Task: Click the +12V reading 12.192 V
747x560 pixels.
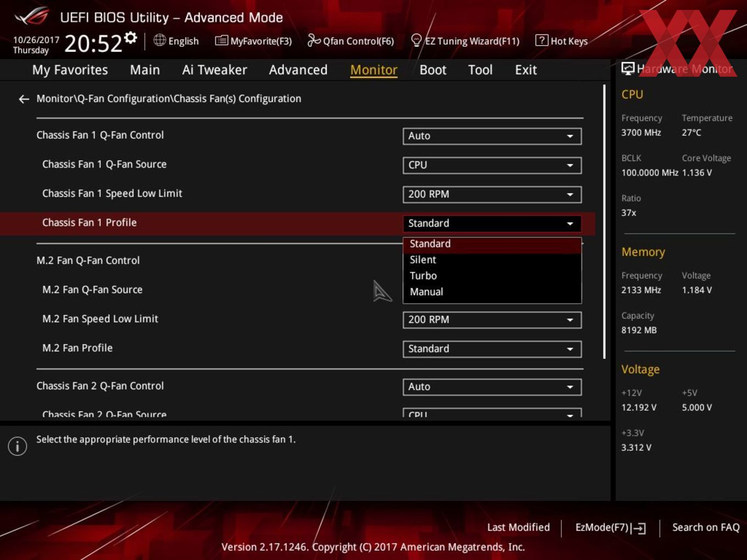Action: click(x=639, y=408)
